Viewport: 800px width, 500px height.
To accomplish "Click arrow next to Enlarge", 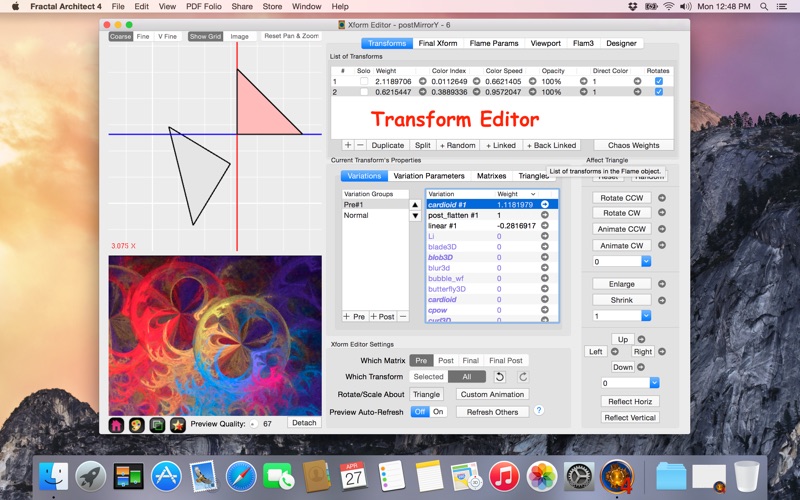I will click(x=662, y=284).
